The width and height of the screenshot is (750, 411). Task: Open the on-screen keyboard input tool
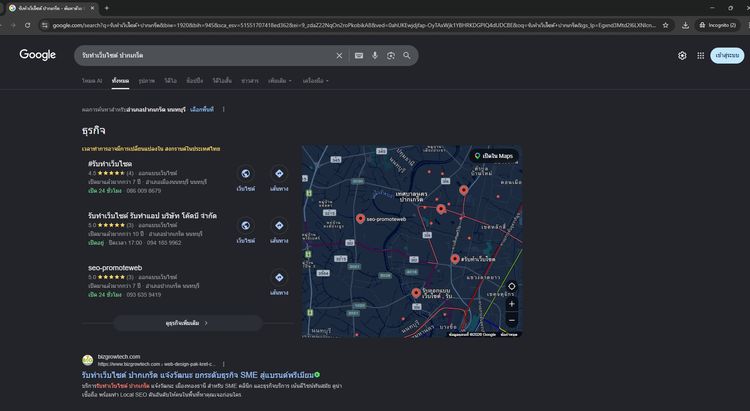click(x=359, y=56)
